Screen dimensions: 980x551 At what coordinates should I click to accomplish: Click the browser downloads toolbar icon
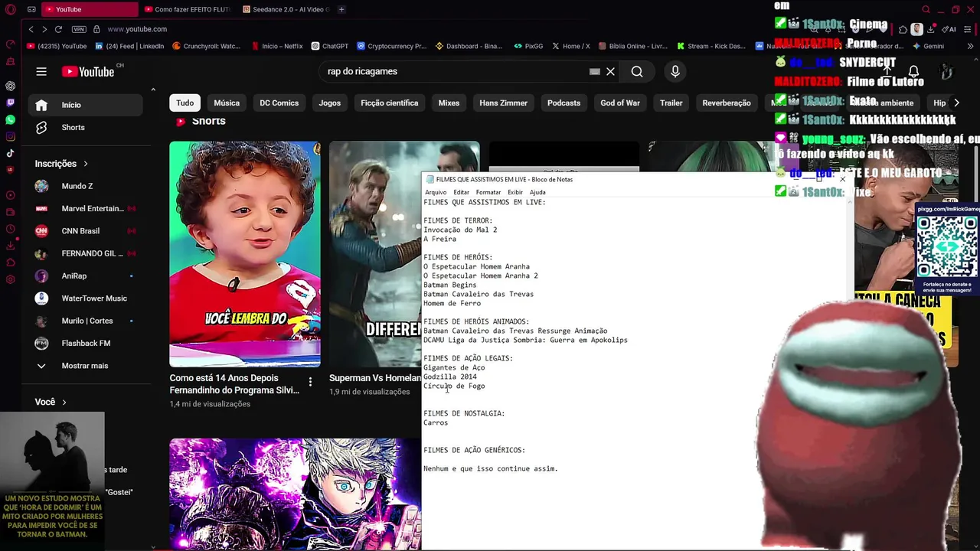click(930, 29)
